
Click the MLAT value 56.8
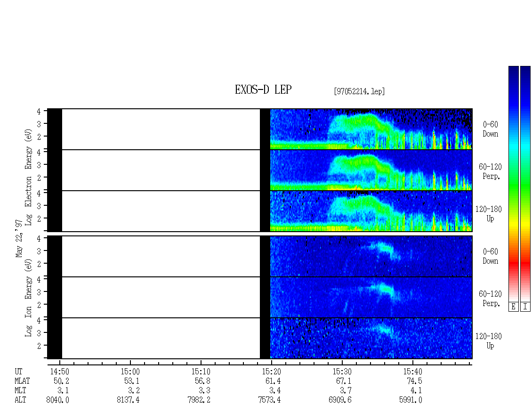[202, 381]
